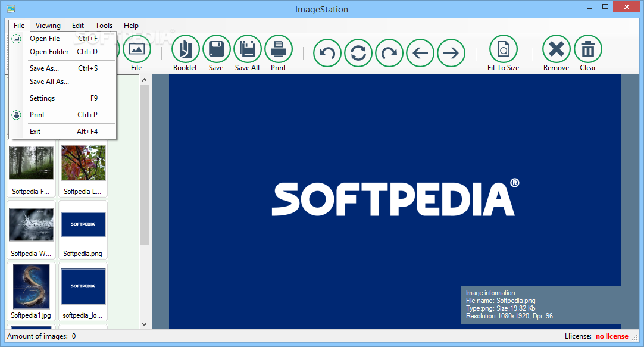644x347 pixels.
Task: Open the File menu
Action: click(x=19, y=26)
